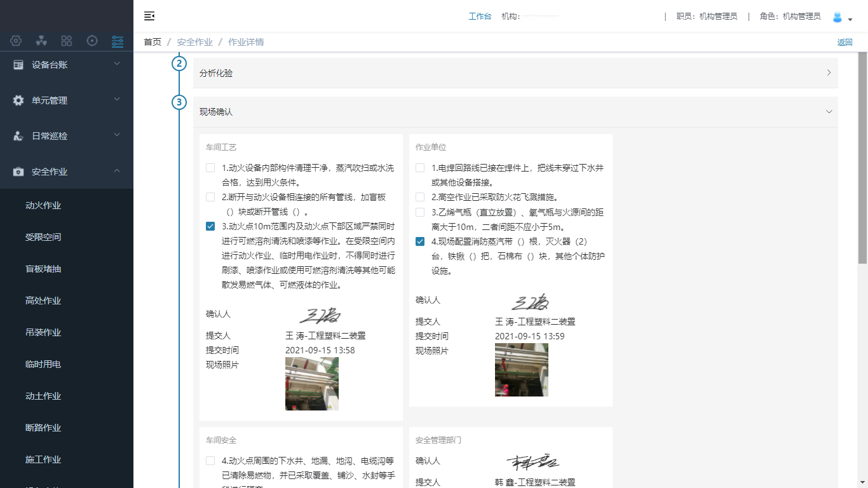The image size is (868, 488).
Task: Check item 1 动火设备内部构件清理干净
Action: click(x=210, y=168)
